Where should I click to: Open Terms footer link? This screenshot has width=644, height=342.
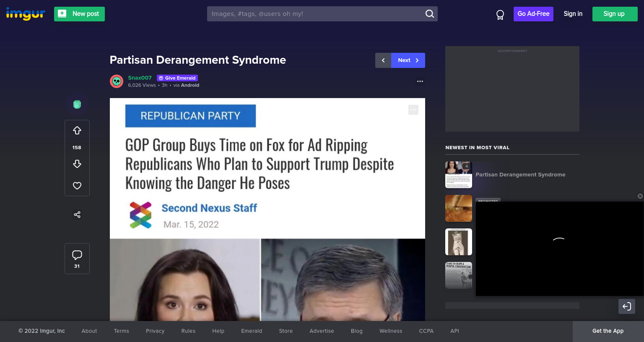pos(122,331)
